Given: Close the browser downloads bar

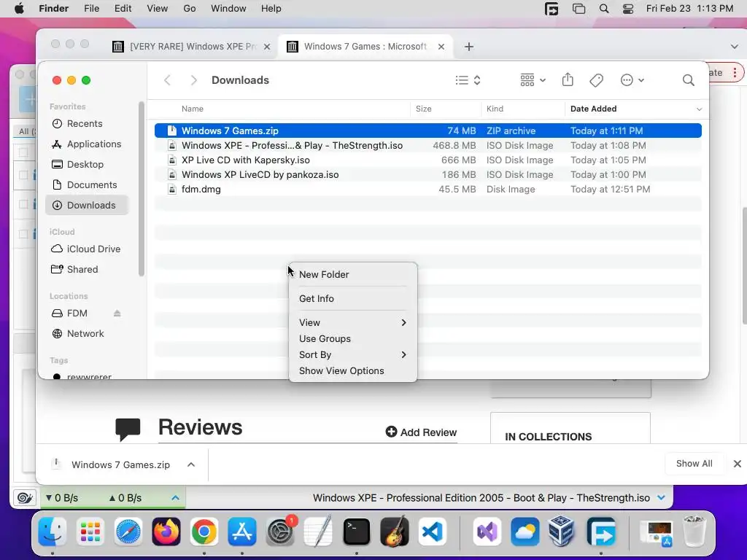Looking at the screenshot, I should (737, 464).
